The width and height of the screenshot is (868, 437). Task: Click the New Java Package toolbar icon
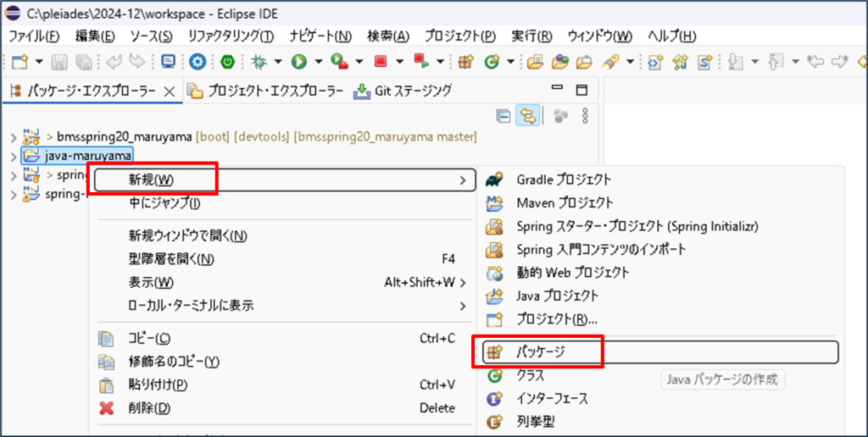[x=465, y=61]
